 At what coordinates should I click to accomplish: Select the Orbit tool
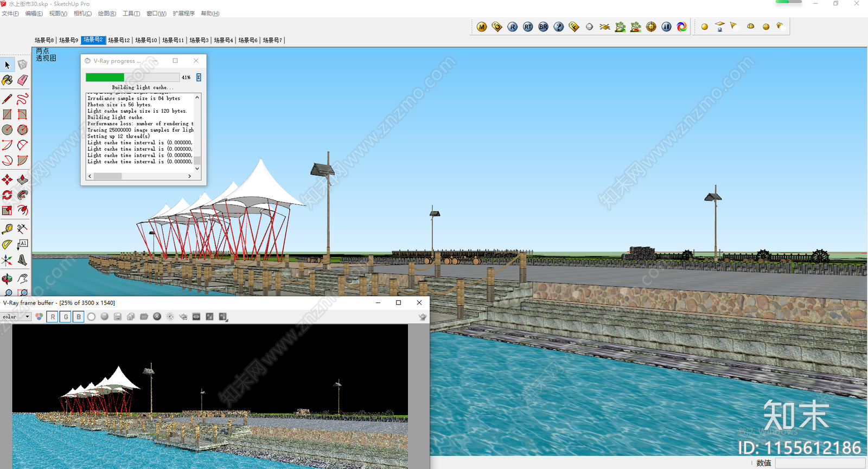(7, 279)
